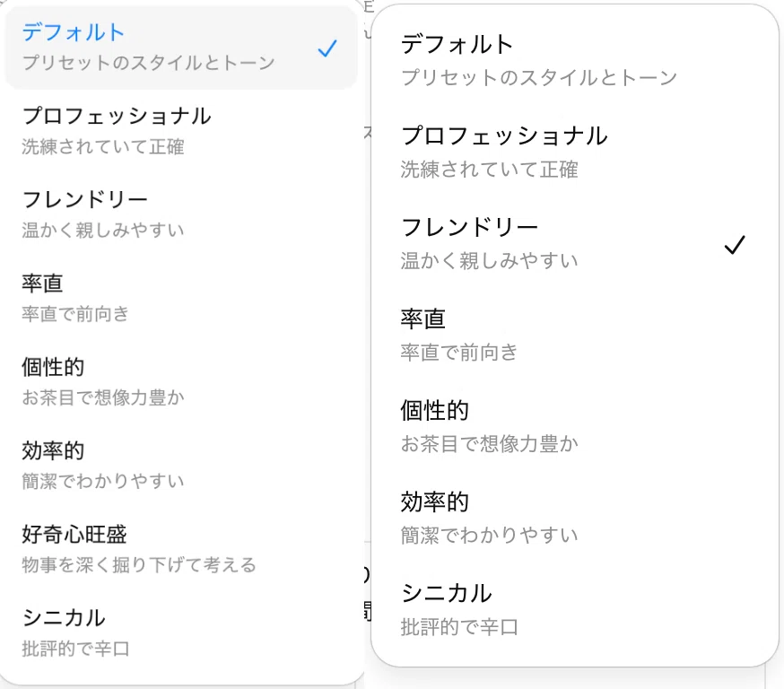The width and height of the screenshot is (784, 689).
Task: Choose フレンドリー in the left menu
Action: (181, 214)
